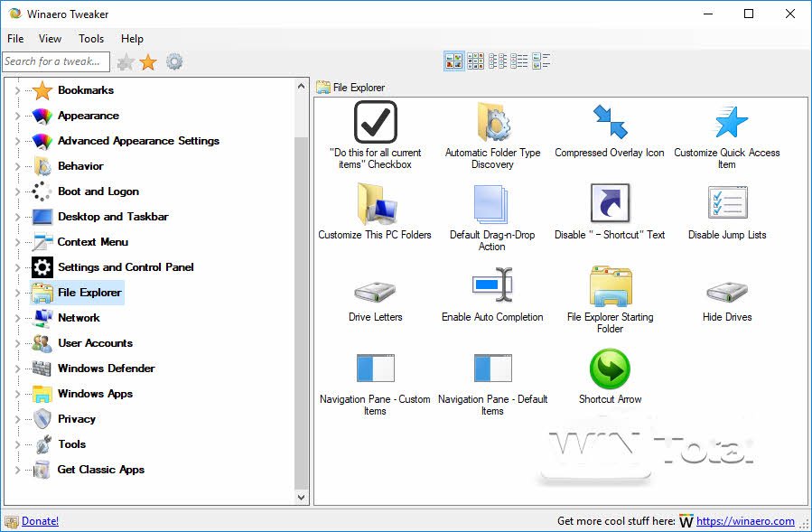Open Disable Jump Lists tweak

point(727,212)
